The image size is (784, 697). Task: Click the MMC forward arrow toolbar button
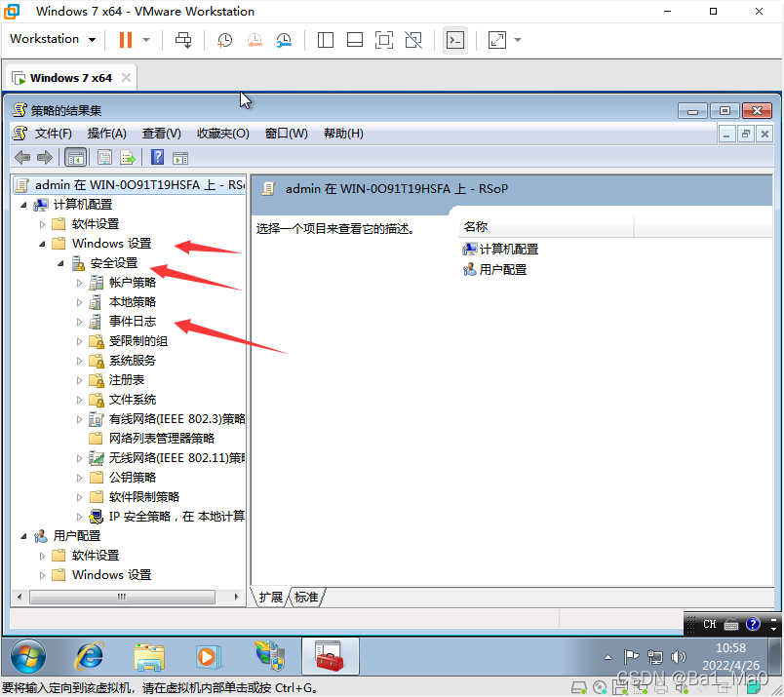[45, 158]
